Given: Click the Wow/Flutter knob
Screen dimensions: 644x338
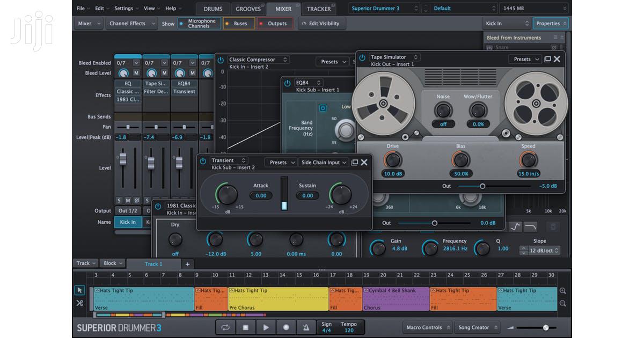Looking at the screenshot, I should point(478,111).
